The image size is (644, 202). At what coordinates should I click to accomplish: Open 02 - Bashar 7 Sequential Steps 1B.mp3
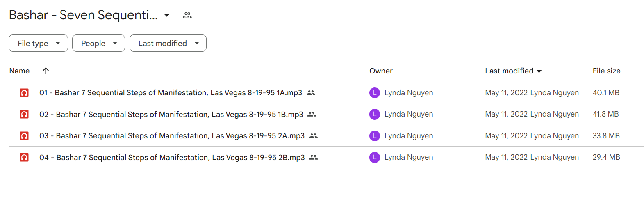(171, 114)
